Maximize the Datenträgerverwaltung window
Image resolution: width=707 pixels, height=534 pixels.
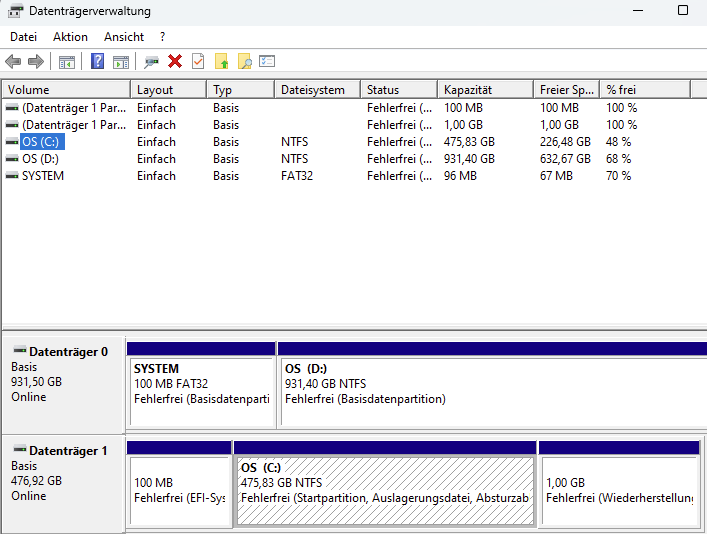tap(683, 10)
